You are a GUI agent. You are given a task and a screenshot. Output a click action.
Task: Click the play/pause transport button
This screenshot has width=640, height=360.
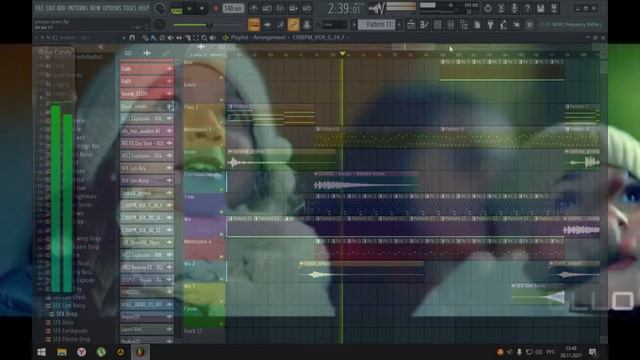[189, 9]
